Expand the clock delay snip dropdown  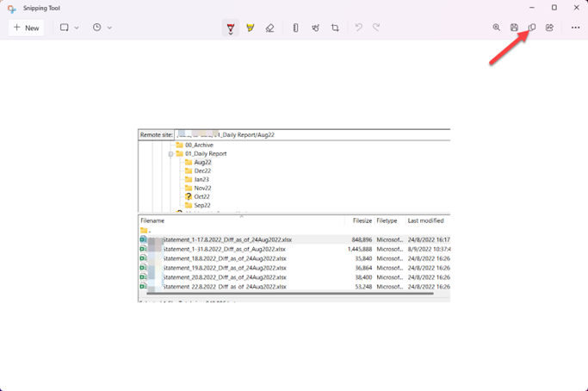tap(102, 28)
